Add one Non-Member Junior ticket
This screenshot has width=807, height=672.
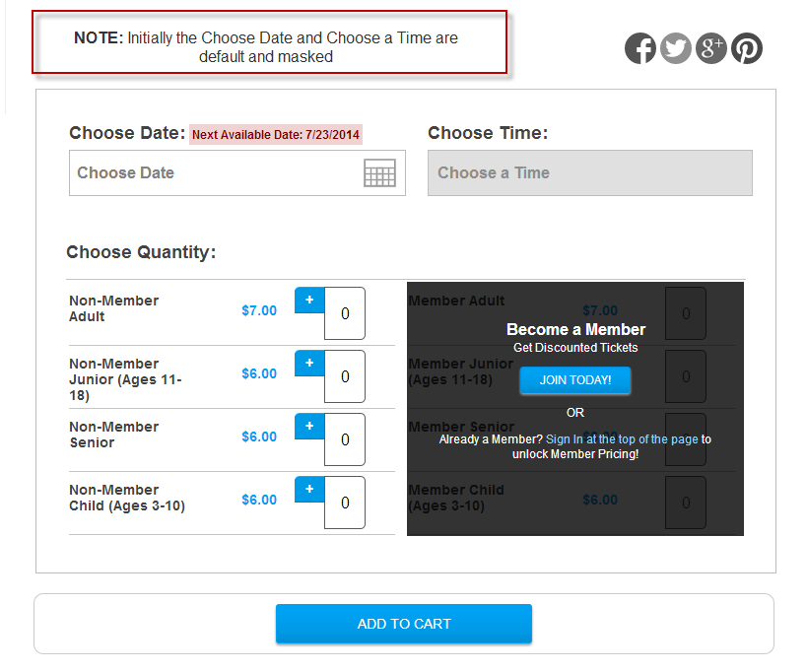coord(309,363)
